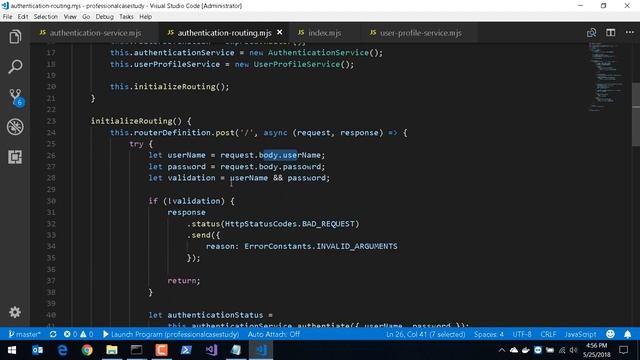Open Visual Studio Code taskbar icon
The height and width of the screenshot is (360, 640).
261,350
